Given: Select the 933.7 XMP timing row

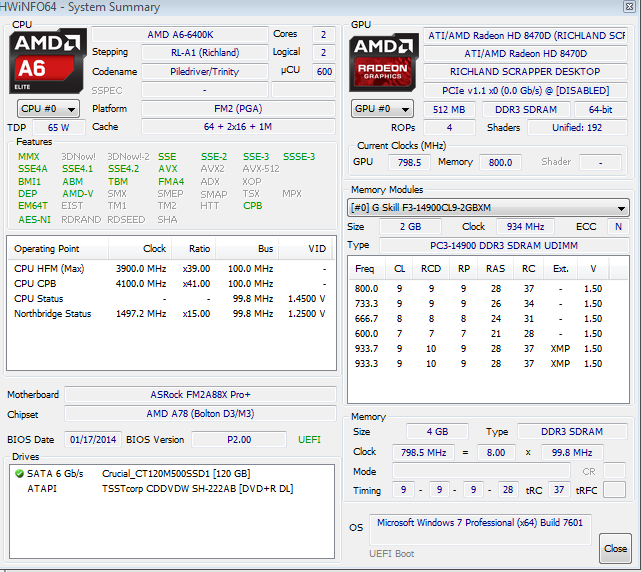Looking at the screenshot, I should point(488,349).
